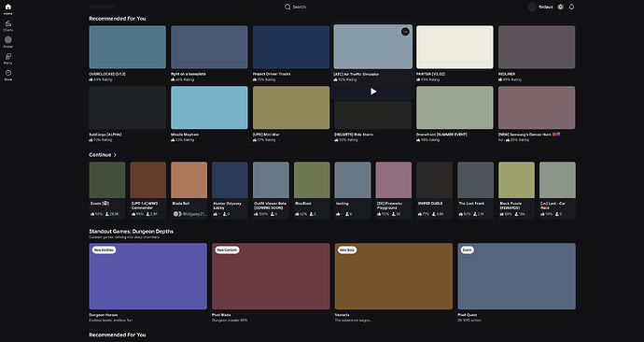Image resolution: width=644 pixels, height=342 pixels.
Task: Open the PANTSIR game thumbnail
Action: click(455, 48)
